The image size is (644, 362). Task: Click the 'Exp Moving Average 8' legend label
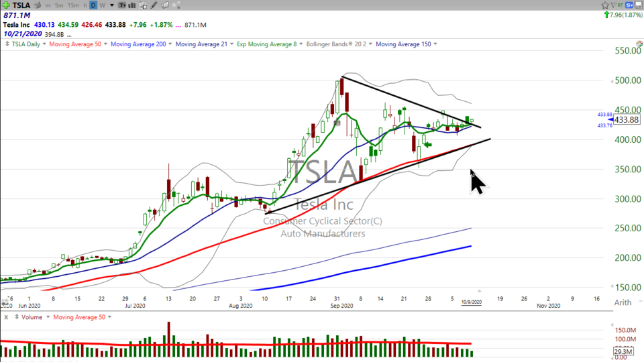tap(266, 44)
